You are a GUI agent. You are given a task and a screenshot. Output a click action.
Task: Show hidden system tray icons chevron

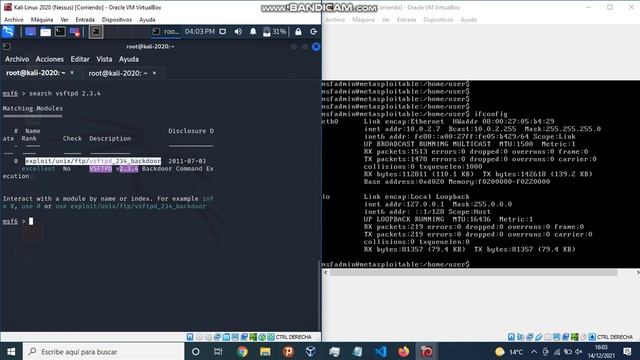(534, 351)
